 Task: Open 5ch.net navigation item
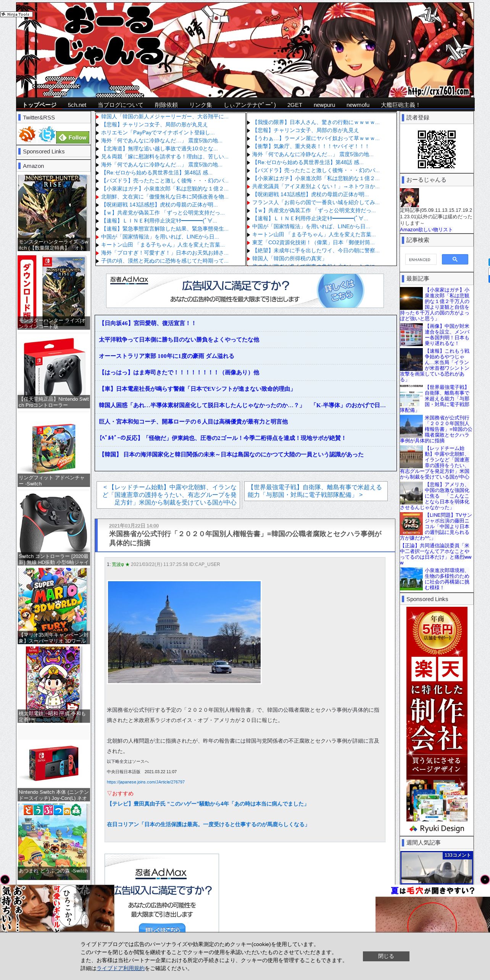pos(77,105)
